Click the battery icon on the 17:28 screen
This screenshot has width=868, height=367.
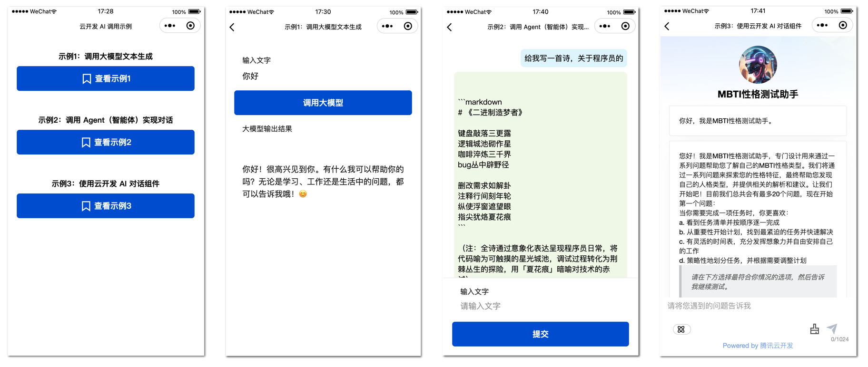[195, 11]
